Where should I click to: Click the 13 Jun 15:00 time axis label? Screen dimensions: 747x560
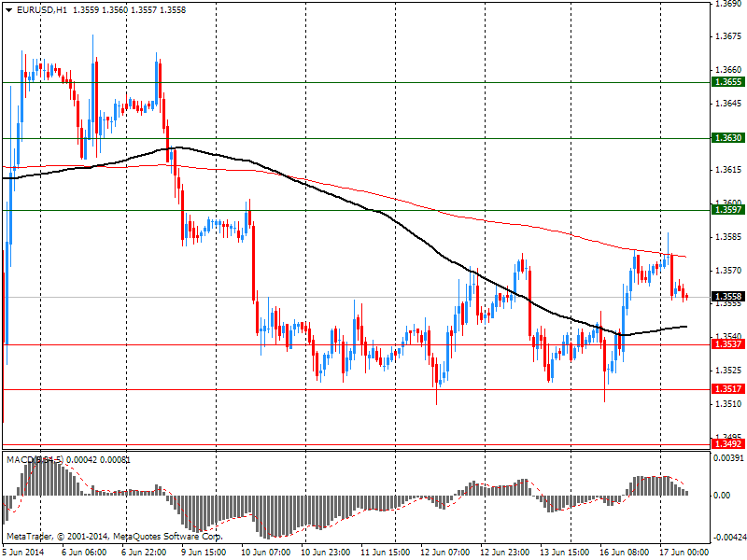coord(565,553)
